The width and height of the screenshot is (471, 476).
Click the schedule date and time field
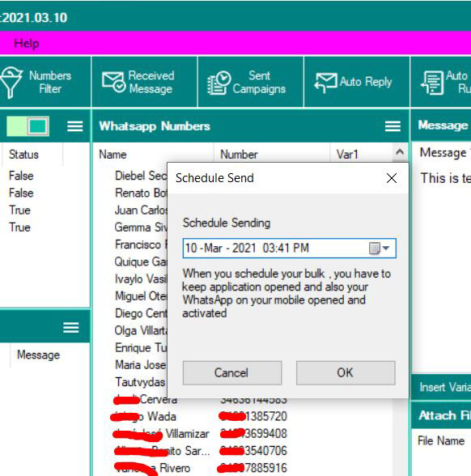(x=289, y=248)
